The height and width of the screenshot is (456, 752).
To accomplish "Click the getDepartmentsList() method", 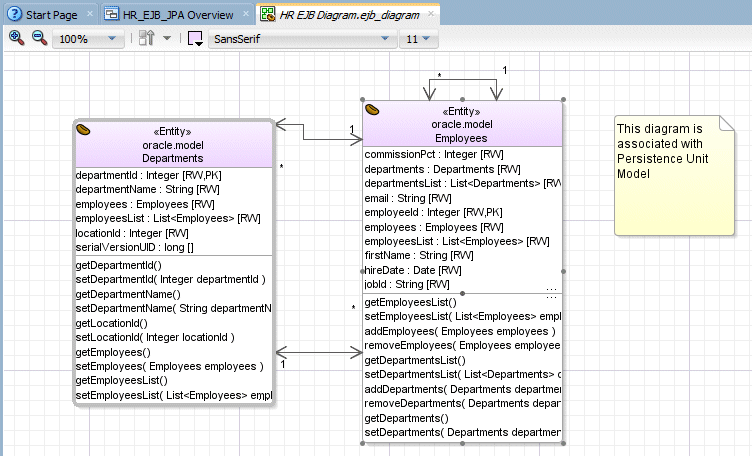I will (x=415, y=360).
